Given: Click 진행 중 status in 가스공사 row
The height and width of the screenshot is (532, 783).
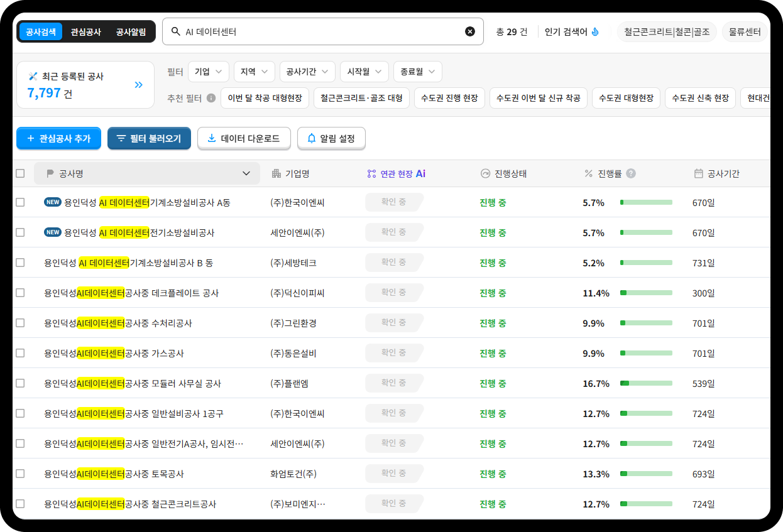Looking at the screenshot, I should tap(493, 353).
